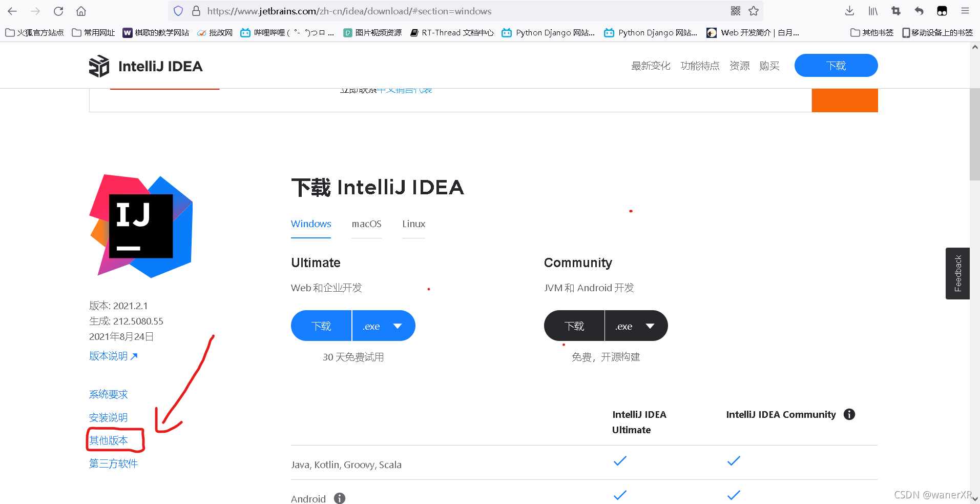This screenshot has height=504, width=980.
Task: Click the IntelliJ IDEA logo in header
Action: pyautogui.click(x=145, y=66)
